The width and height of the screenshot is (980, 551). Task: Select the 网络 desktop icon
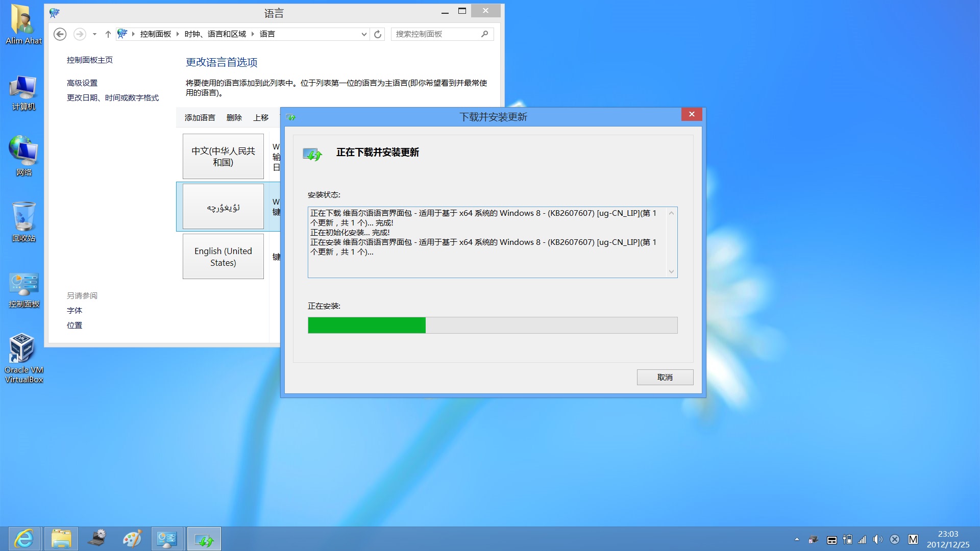coord(23,156)
